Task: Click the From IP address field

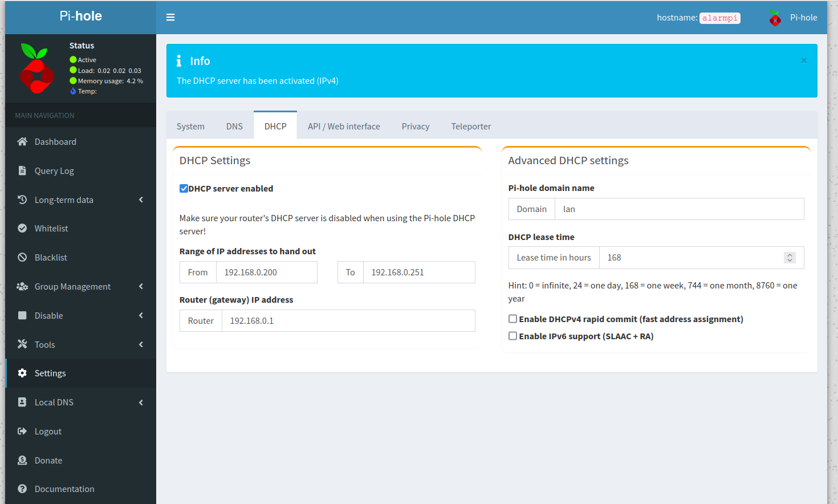Action: pyautogui.click(x=266, y=272)
